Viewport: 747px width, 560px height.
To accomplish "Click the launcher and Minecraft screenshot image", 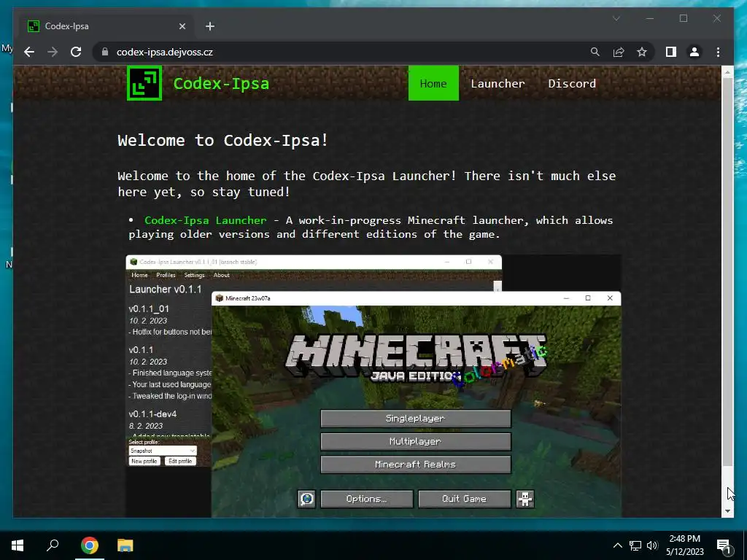I will tap(373, 386).
